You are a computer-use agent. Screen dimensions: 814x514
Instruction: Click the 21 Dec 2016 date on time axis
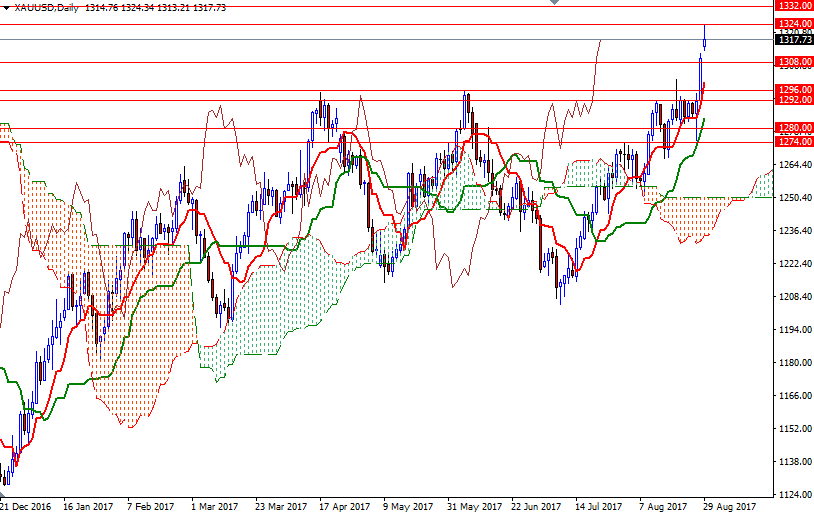28,506
